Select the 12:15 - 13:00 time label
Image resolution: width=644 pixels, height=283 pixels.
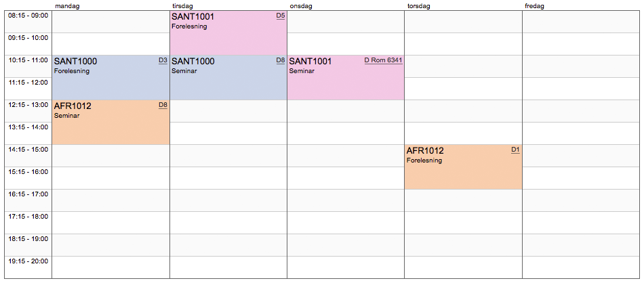point(27,105)
